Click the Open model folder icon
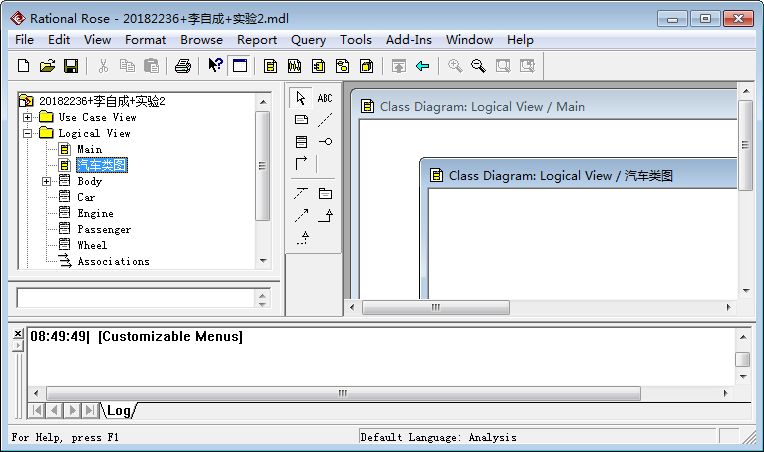The height and width of the screenshot is (452, 764). pyautogui.click(x=47, y=66)
